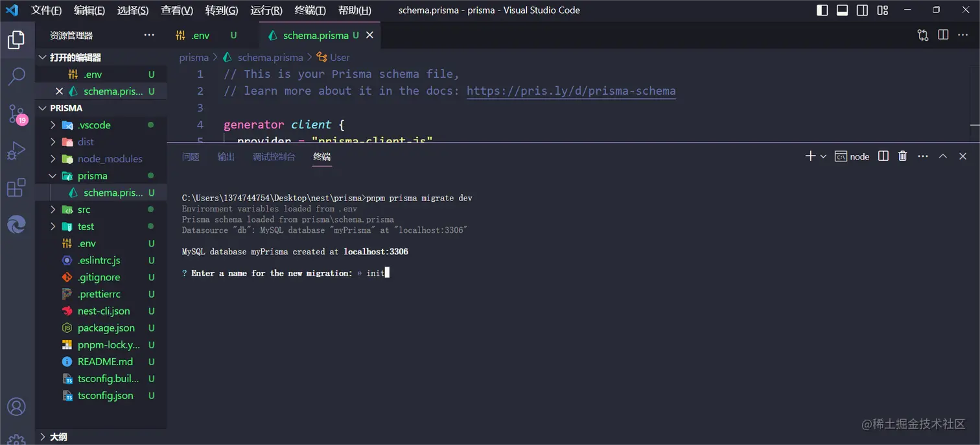980x445 pixels.
Task: Switch to the 输出 panel tab
Action: click(x=226, y=156)
